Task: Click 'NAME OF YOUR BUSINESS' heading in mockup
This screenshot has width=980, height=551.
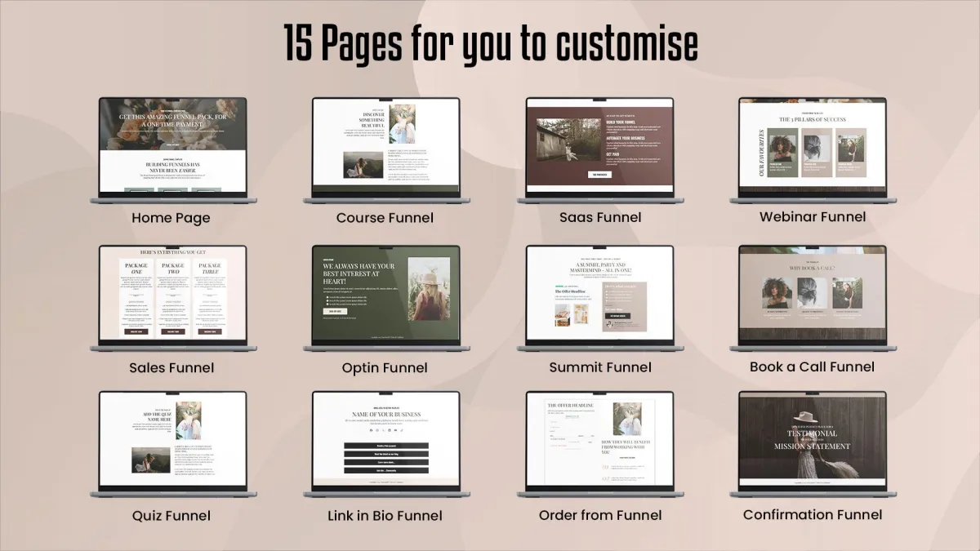Action: click(386, 415)
